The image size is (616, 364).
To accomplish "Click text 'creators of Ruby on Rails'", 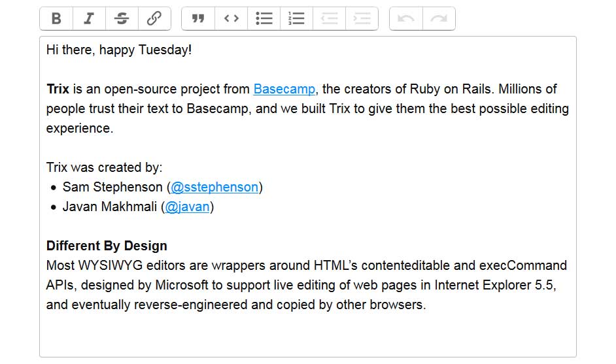I will [x=418, y=89].
